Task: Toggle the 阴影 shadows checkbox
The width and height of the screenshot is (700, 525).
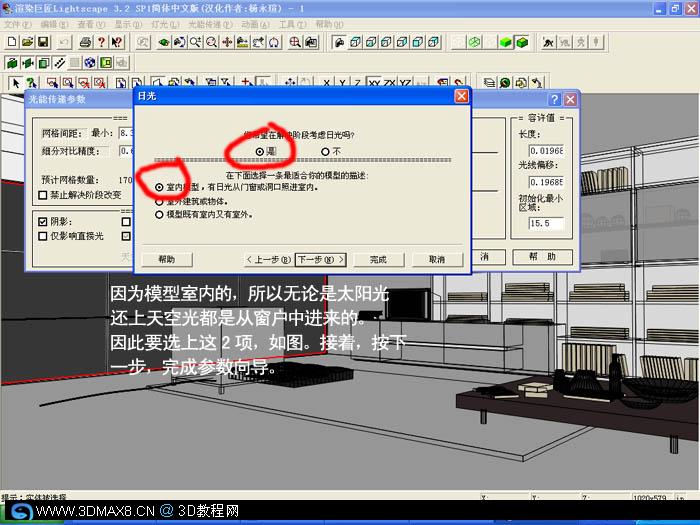Action: point(43,221)
